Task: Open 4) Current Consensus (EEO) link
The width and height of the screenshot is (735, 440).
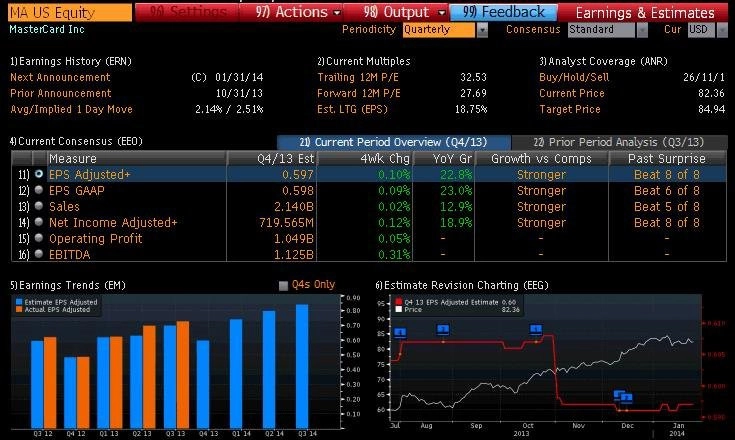Action: (x=76, y=141)
